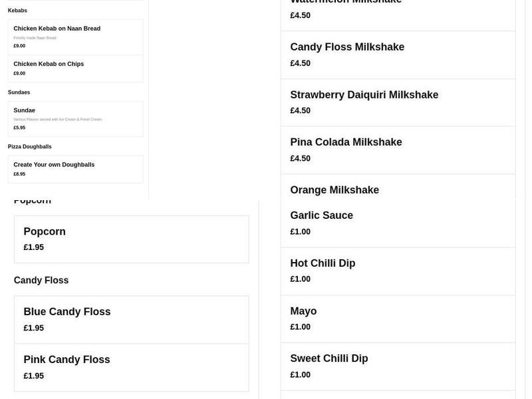
Task: Add Garlic Sauce for £1.00
Action: [397, 222]
